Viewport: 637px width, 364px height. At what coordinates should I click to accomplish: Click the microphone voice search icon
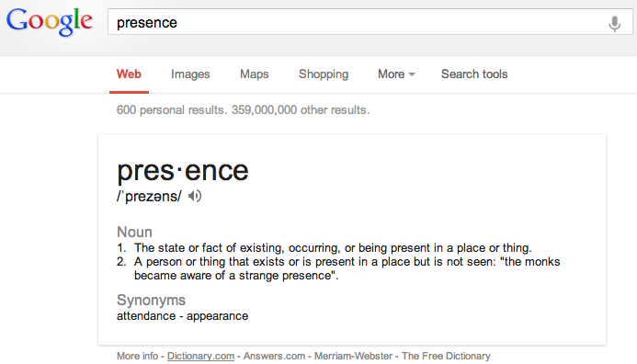[x=614, y=24]
